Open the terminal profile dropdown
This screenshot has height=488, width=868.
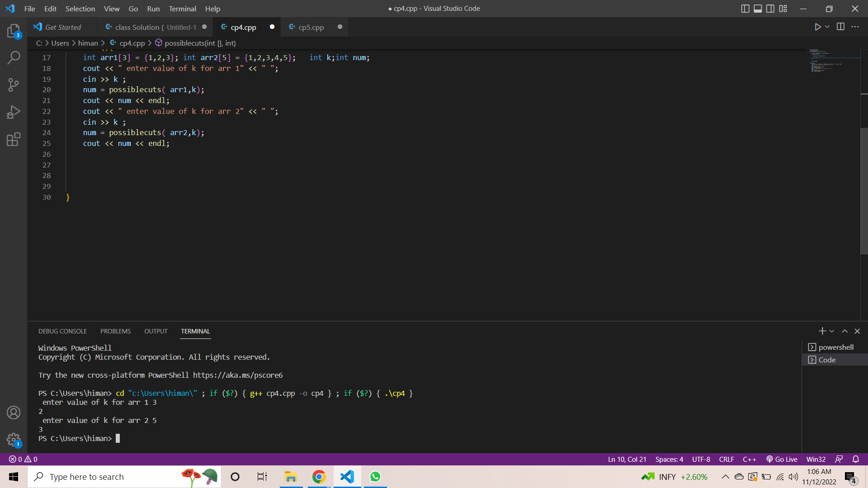coord(831,331)
